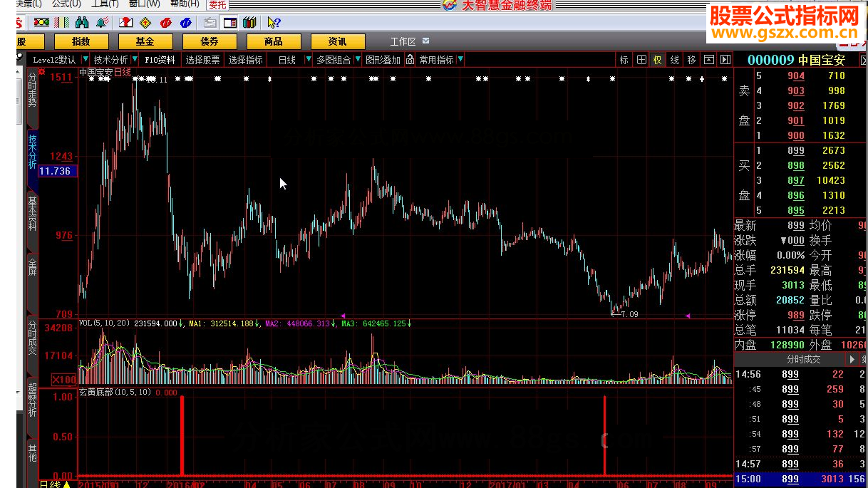Image resolution: width=868 pixels, height=488 pixels.
Task: Click the skip-forward arrow icon in chart header
Action: (x=725, y=60)
